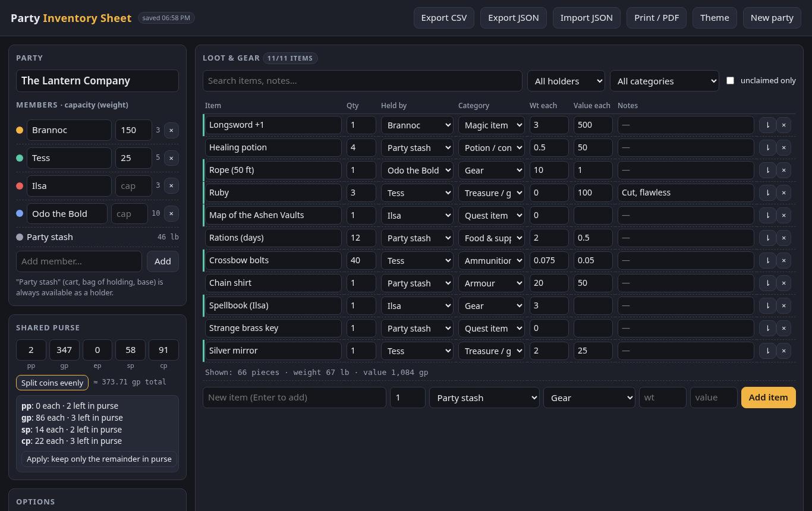Click the down-arrow button on the Longsword +1 row
The height and width of the screenshot is (511, 812).
click(767, 125)
